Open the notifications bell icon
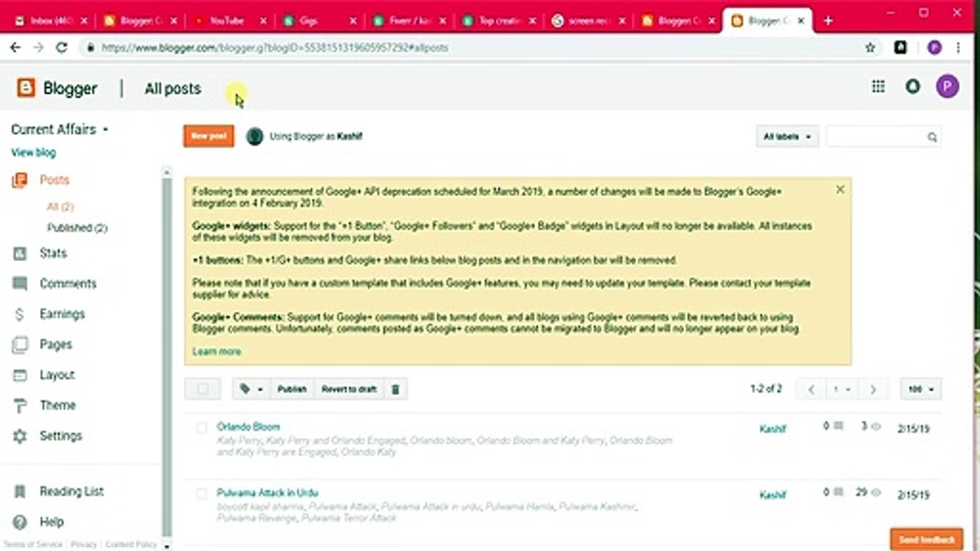The height and width of the screenshot is (551, 980). (x=913, y=86)
